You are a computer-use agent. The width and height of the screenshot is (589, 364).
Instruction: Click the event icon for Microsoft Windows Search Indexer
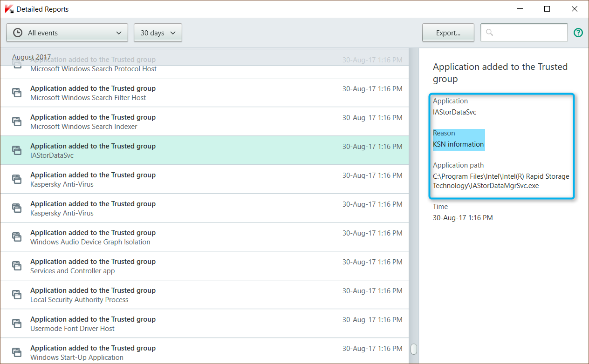pyautogui.click(x=17, y=121)
